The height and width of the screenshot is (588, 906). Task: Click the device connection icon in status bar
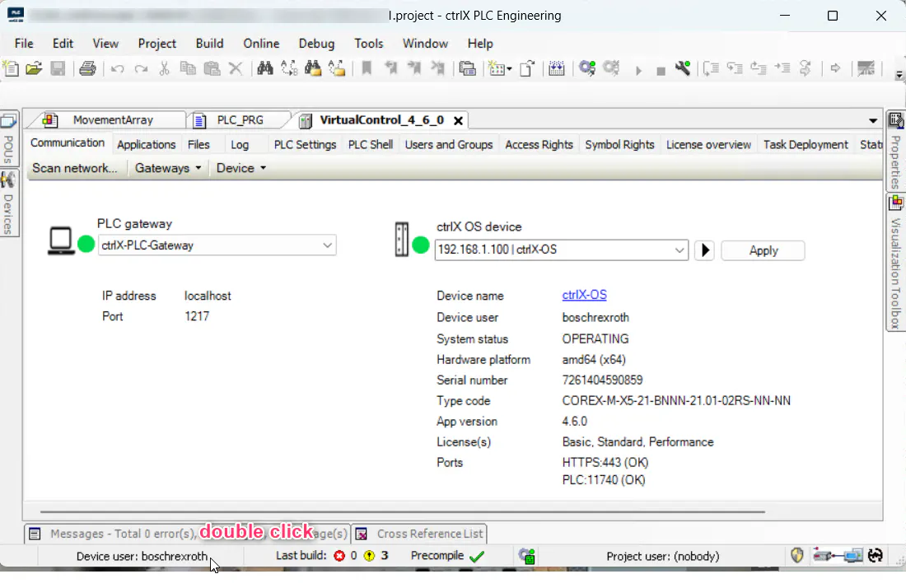click(838, 556)
